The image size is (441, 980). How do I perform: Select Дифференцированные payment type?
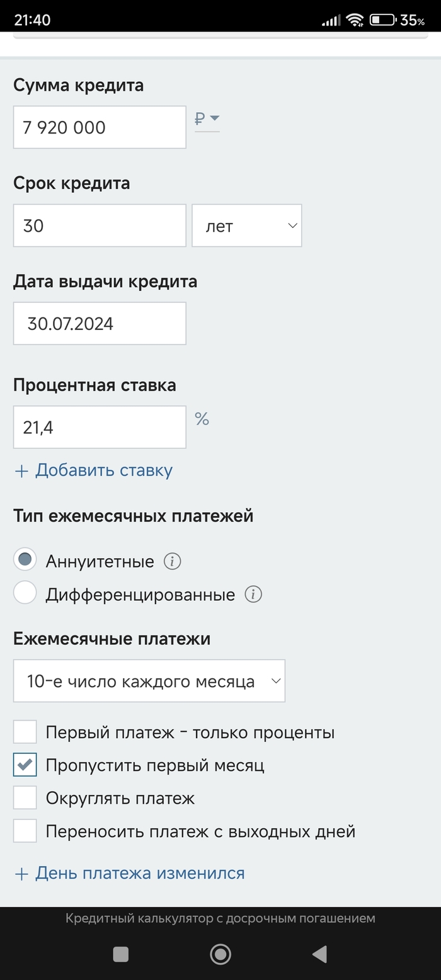25,593
